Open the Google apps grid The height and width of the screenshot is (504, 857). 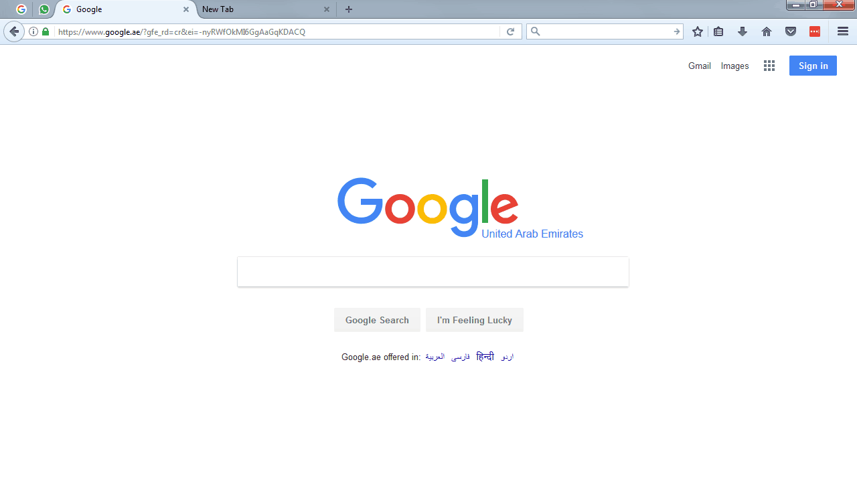(x=769, y=66)
